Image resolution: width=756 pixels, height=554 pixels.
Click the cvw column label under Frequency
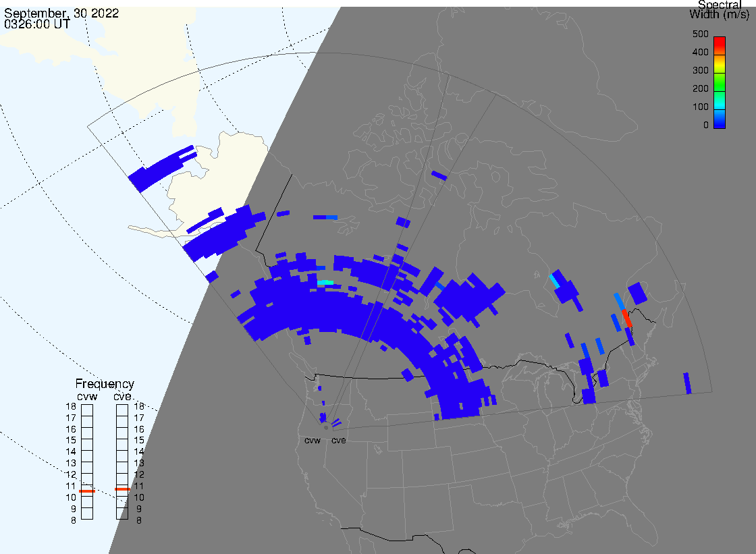87,396
